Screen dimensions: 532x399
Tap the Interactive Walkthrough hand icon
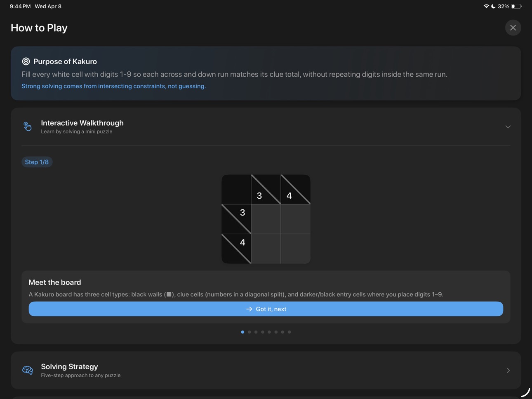pos(28,127)
